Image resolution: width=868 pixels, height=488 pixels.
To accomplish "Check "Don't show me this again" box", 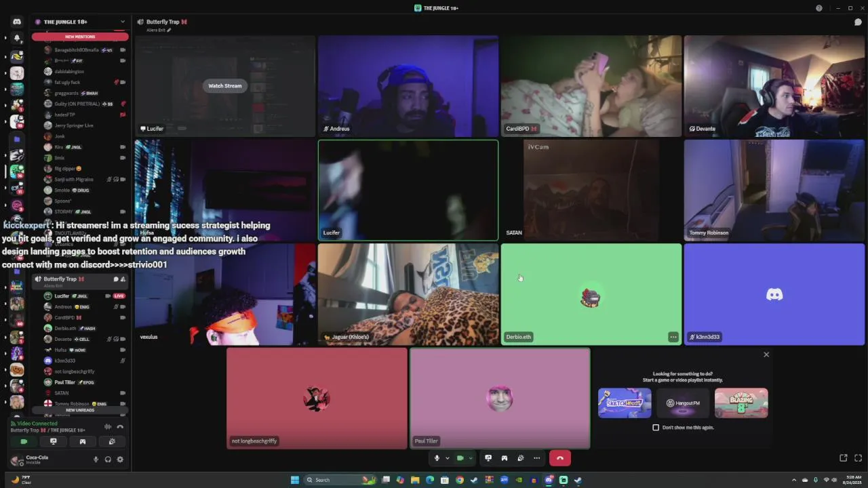I will tap(656, 428).
